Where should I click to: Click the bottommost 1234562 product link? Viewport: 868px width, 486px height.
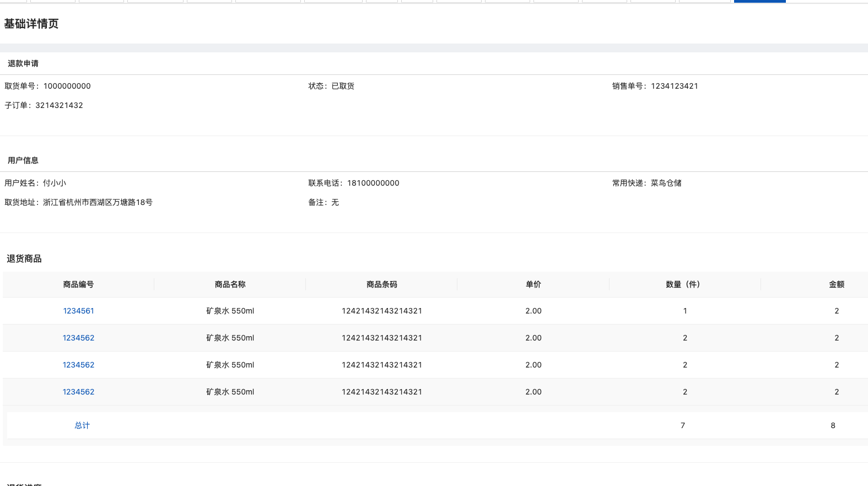click(78, 392)
